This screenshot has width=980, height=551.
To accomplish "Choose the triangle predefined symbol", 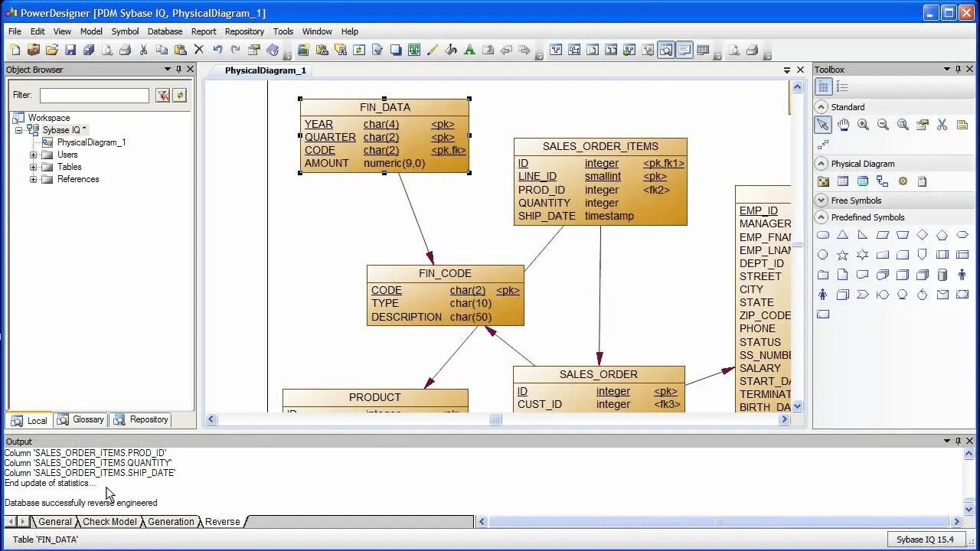I will [843, 235].
